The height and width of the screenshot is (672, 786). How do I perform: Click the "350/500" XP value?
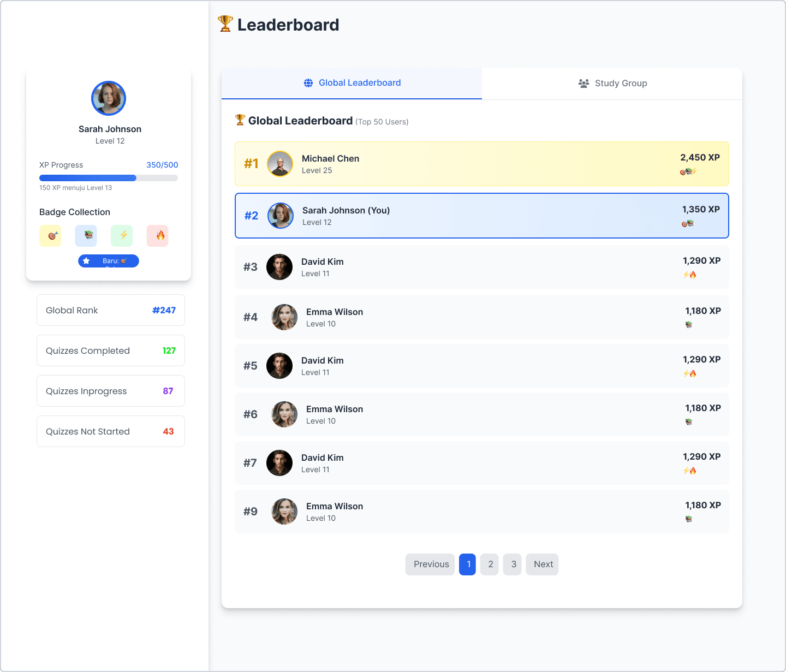[162, 165]
